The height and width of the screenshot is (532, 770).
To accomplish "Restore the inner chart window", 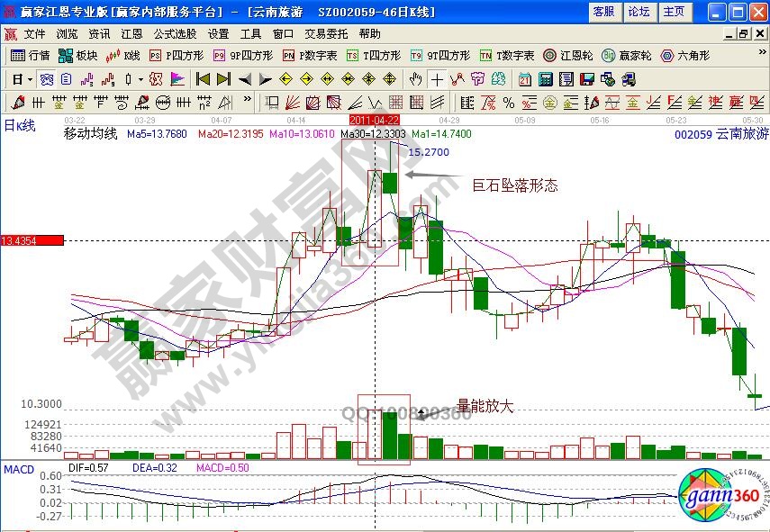I will click(744, 34).
